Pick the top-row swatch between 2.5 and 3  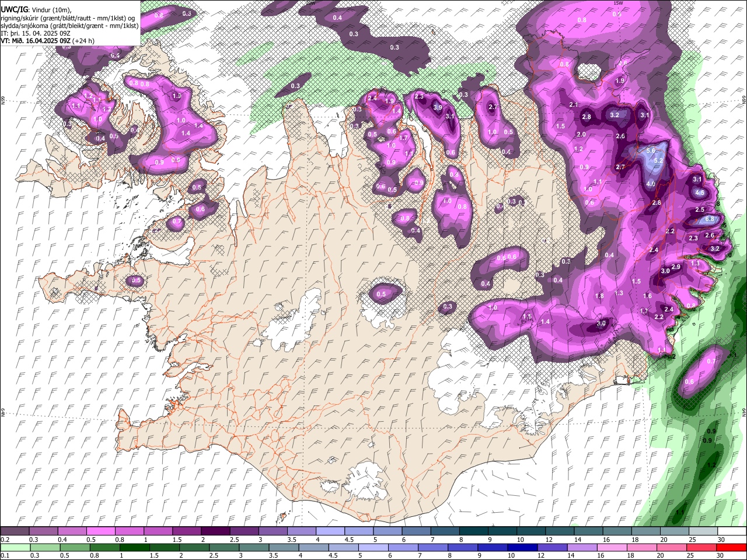pyautogui.click(x=244, y=531)
